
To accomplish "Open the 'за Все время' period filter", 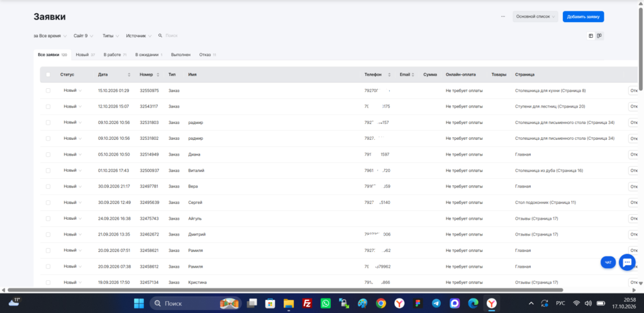I will [x=50, y=36].
